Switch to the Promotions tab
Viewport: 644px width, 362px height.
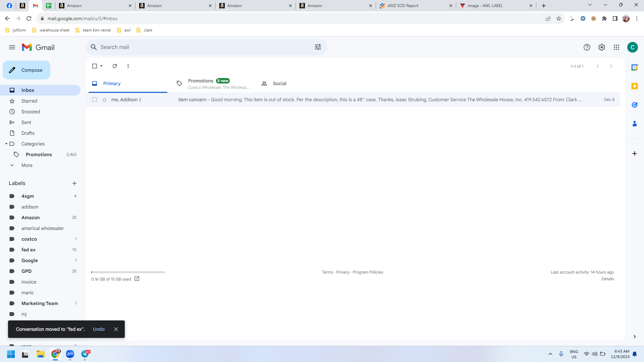tap(213, 83)
